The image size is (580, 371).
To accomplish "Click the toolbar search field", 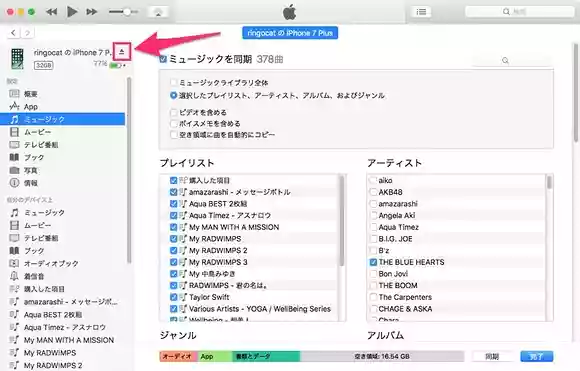I will pyautogui.click(x=519, y=12).
